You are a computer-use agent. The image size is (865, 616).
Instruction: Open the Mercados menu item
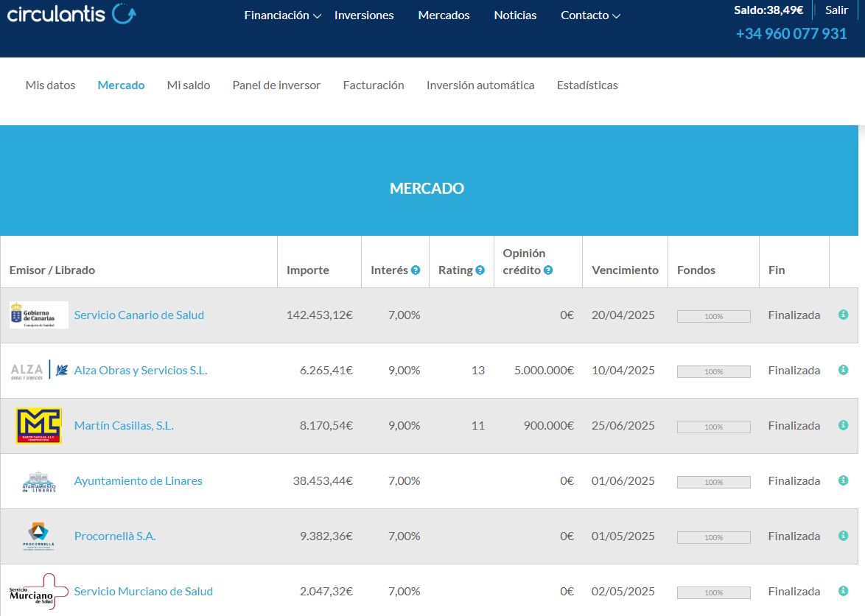444,15
